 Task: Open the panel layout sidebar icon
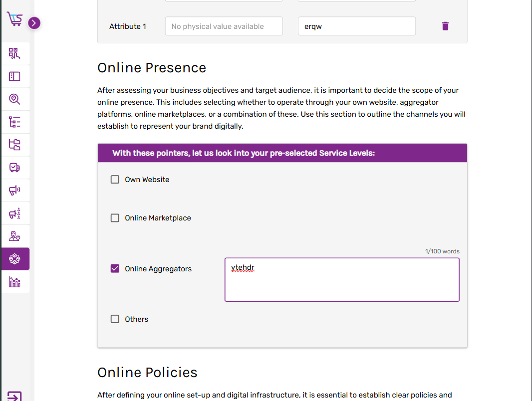pos(14,76)
